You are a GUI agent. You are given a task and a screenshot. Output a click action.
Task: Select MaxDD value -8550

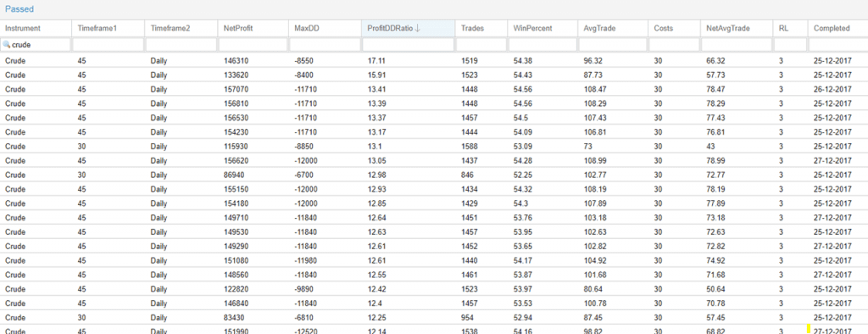[305, 61]
